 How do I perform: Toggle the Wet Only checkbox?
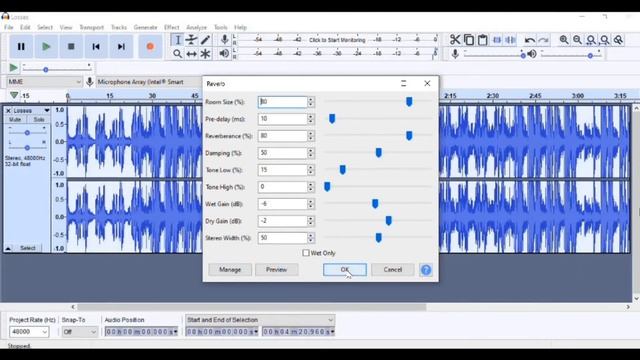[306, 253]
